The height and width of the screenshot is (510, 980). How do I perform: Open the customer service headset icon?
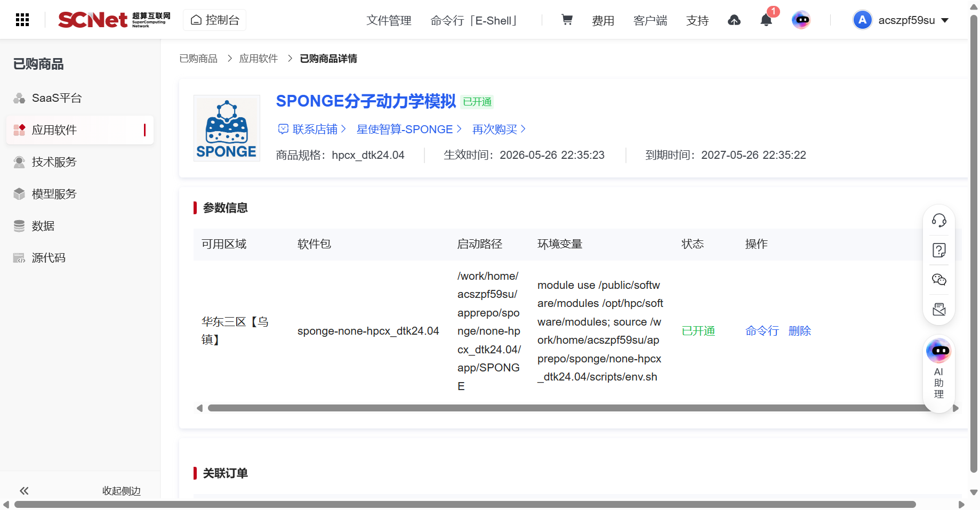tap(939, 221)
